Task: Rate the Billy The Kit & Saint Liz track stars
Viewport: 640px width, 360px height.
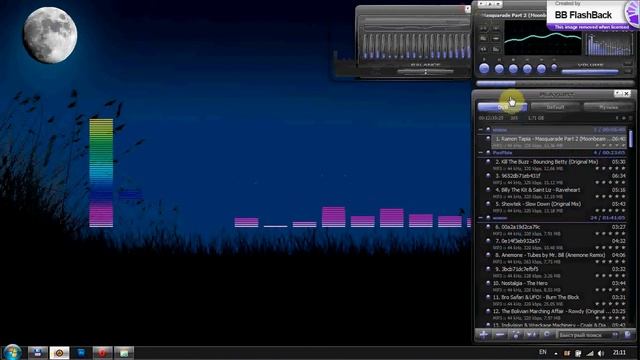Action: (611, 197)
